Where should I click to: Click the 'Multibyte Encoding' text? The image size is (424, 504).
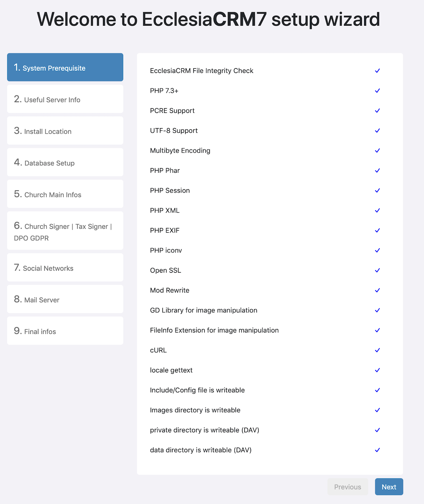coord(180,150)
